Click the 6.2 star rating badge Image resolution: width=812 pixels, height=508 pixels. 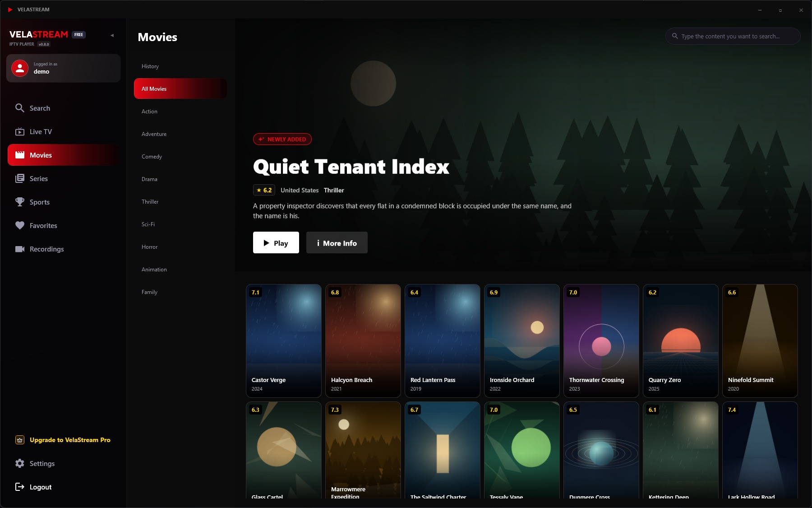point(264,190)
